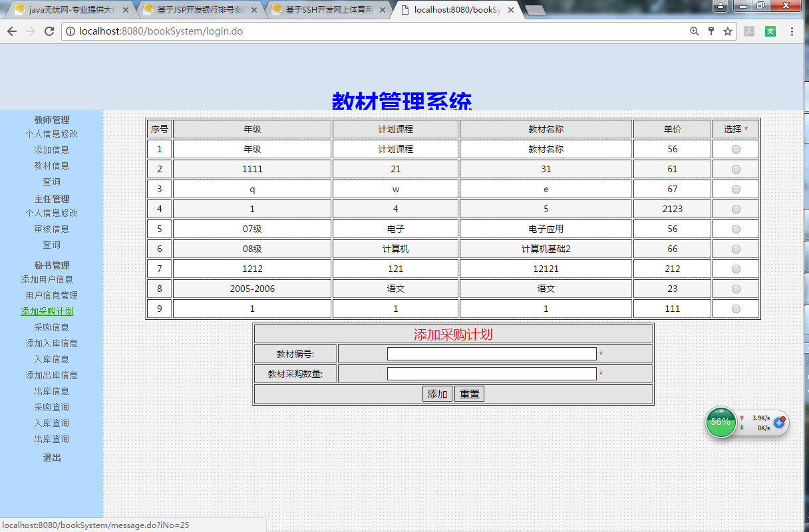Open a new tab button
Screen dimensions: 809x532
536,10
